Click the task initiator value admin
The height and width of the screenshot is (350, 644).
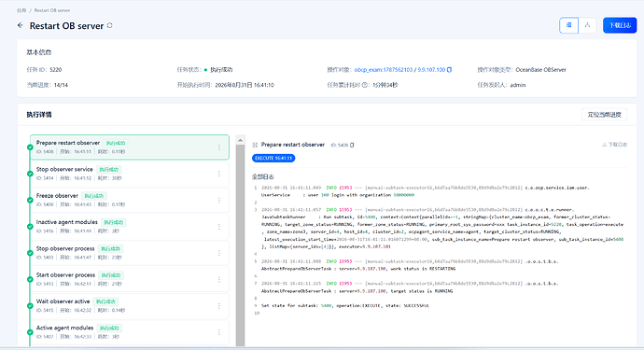pyautogui.click(x=517, y=85)
